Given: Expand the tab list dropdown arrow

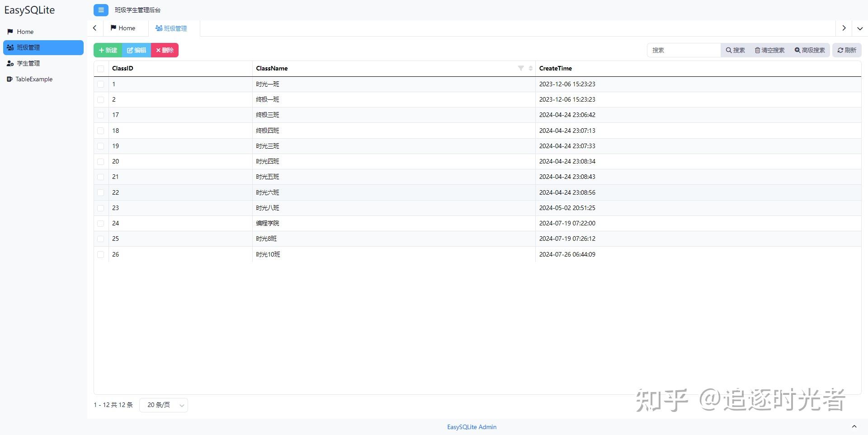Looking at the screenshot, I should point(860,28).
